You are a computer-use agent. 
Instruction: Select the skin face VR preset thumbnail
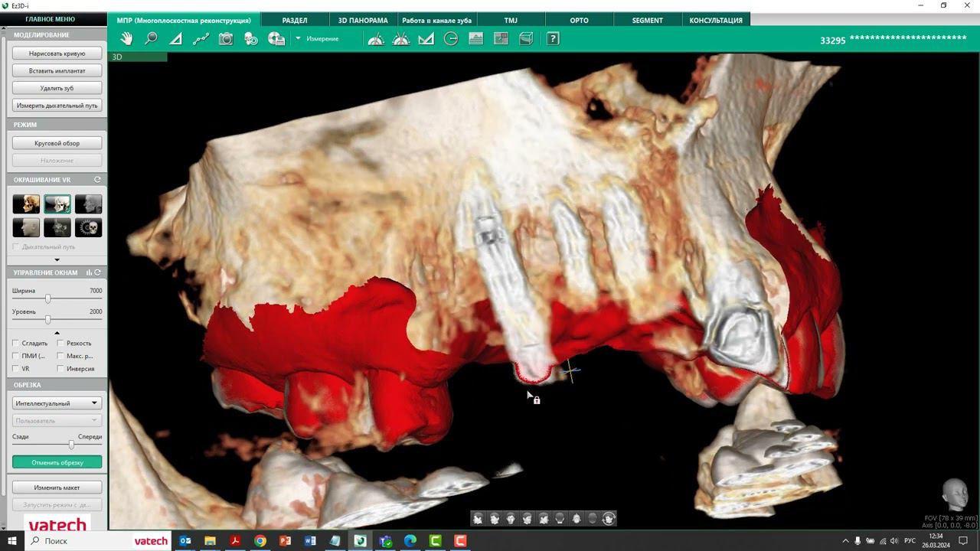point(26,228)
